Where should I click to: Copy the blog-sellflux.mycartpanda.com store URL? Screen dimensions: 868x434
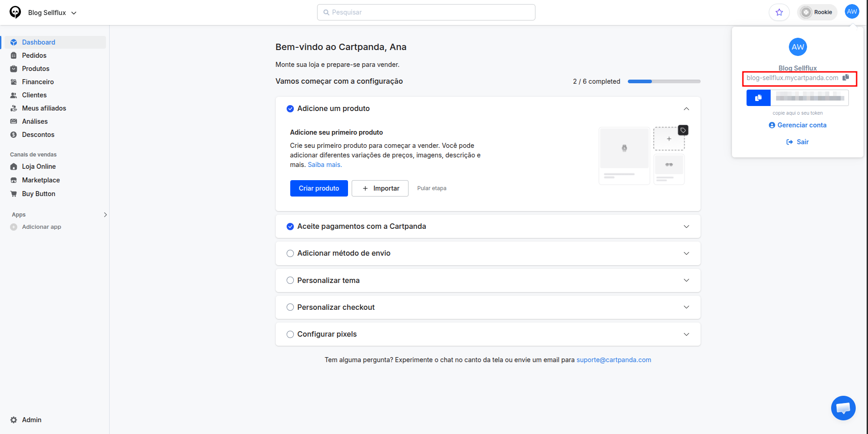pos(845,78)
